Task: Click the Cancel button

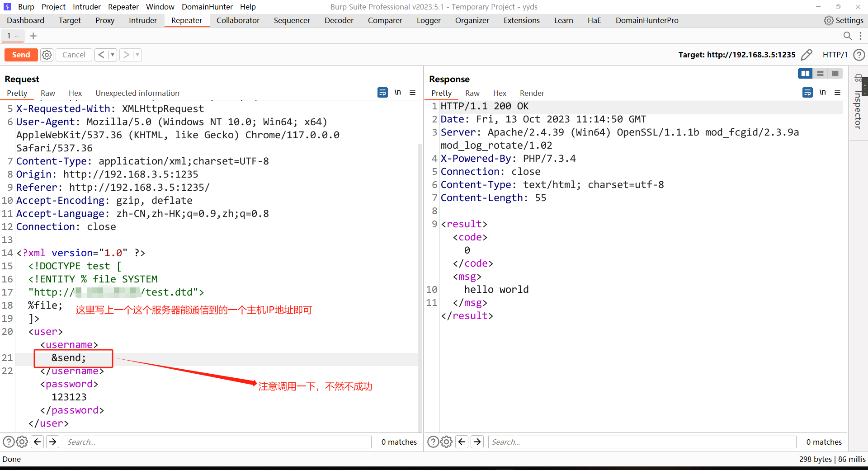Action: (74, 55)
